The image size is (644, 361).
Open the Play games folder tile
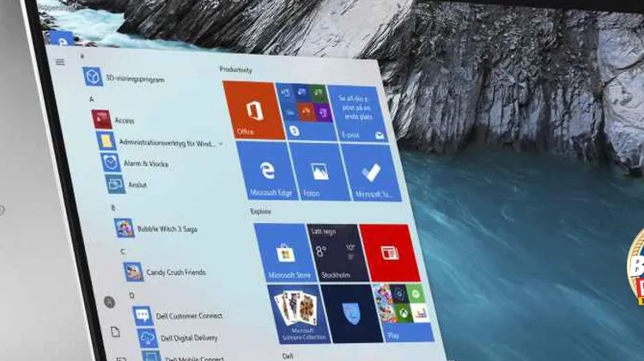pos(403,313)
